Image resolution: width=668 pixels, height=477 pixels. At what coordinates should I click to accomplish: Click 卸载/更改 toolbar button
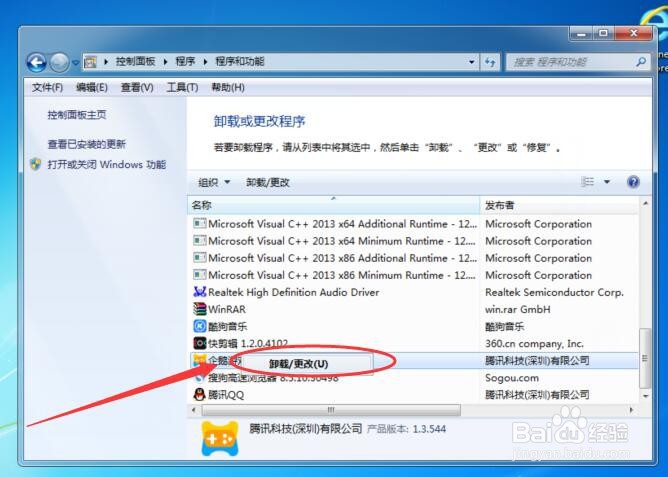click(268, 182)
